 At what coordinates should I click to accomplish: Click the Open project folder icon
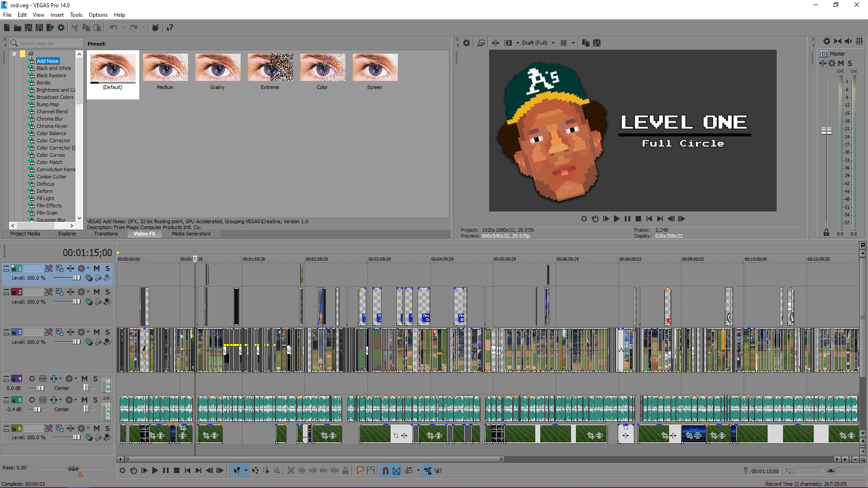pyautogui.click(x=18, y=28)
